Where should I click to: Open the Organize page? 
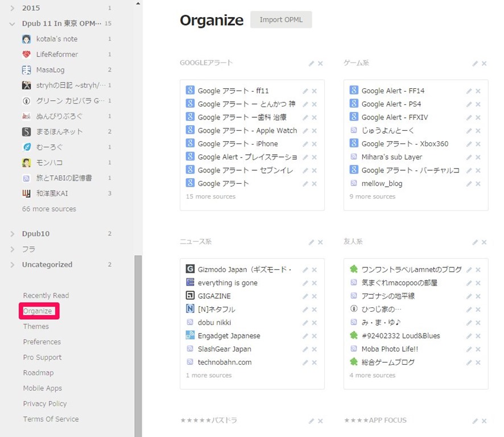[38, 311]
